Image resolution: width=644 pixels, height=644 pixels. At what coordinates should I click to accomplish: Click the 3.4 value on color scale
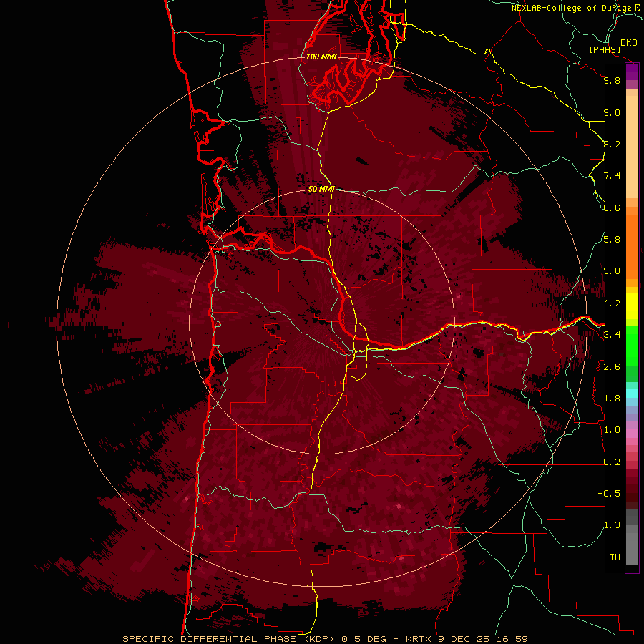pos(612,335)
